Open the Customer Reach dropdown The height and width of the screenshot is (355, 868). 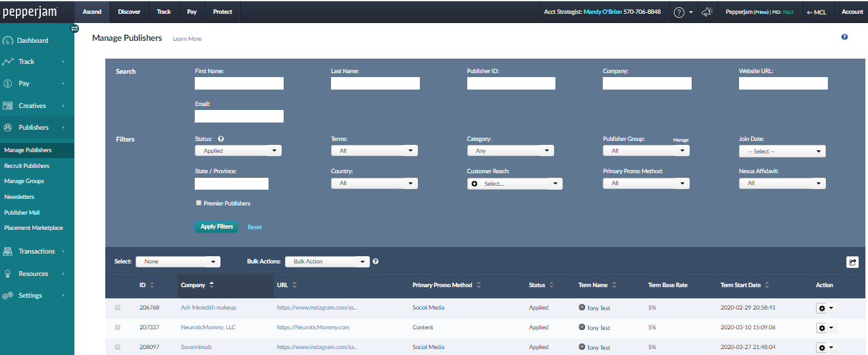click(515, 184)
